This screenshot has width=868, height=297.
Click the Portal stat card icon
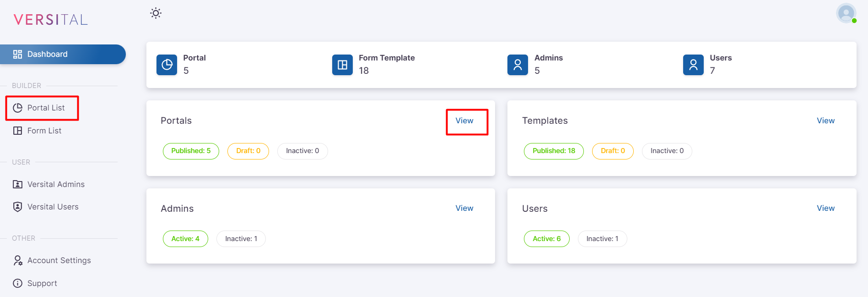click(167, 65)
